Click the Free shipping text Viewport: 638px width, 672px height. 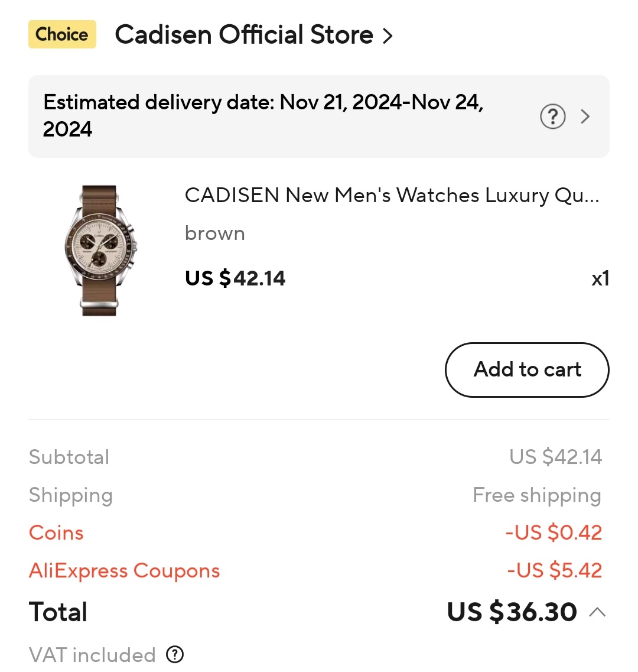[x=536, y=495]
